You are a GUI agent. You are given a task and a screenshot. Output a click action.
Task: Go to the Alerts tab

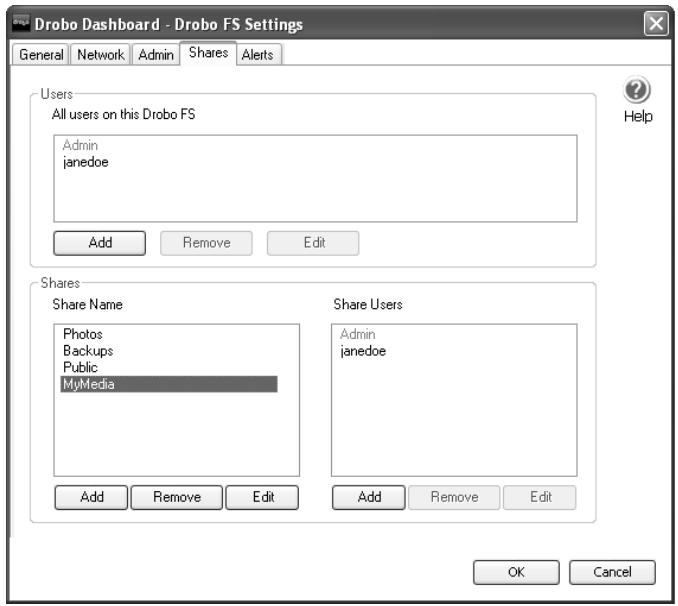(x=258, y=55)
